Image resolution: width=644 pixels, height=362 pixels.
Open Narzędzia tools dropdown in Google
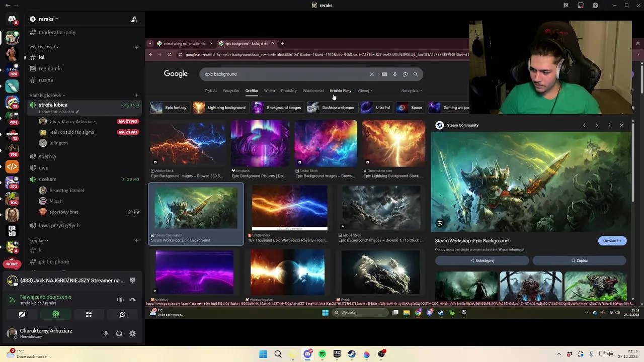click(412, 90)
